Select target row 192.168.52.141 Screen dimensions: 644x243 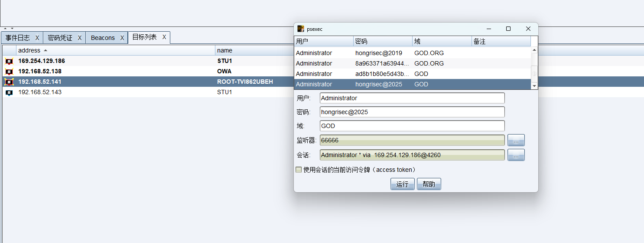coord(147,82)
